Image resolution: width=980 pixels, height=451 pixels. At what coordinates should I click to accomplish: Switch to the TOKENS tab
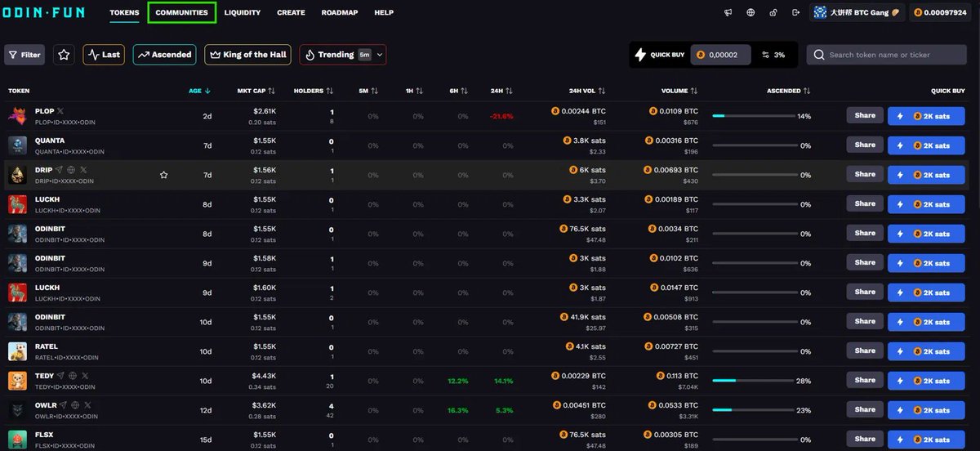point(124,13)
